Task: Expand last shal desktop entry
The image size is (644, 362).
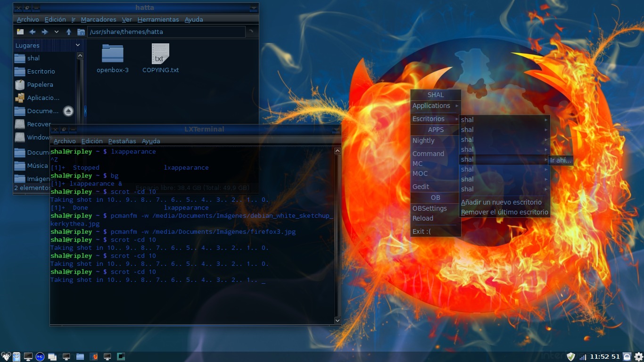Action: 504,189
